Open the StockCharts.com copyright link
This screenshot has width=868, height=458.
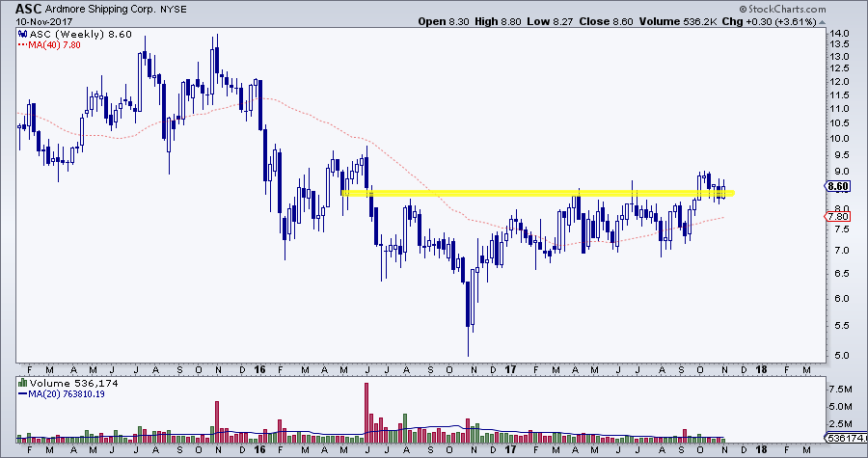[x=782, y=9]
